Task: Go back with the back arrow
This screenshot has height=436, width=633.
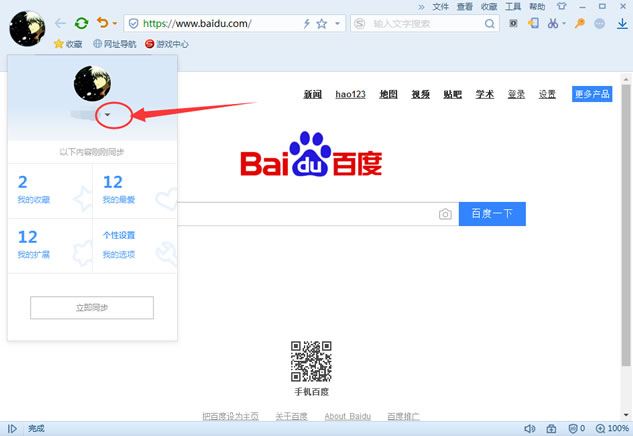Action: [60, 23]
